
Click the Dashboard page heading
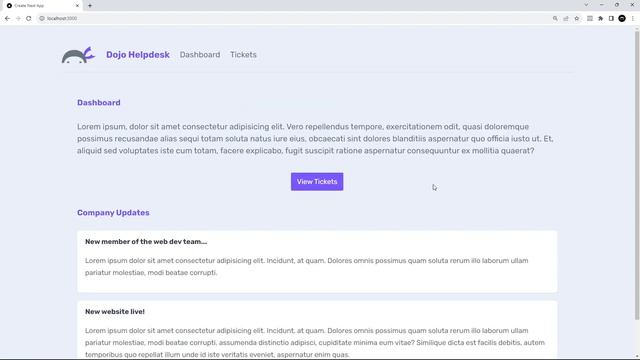99,103
